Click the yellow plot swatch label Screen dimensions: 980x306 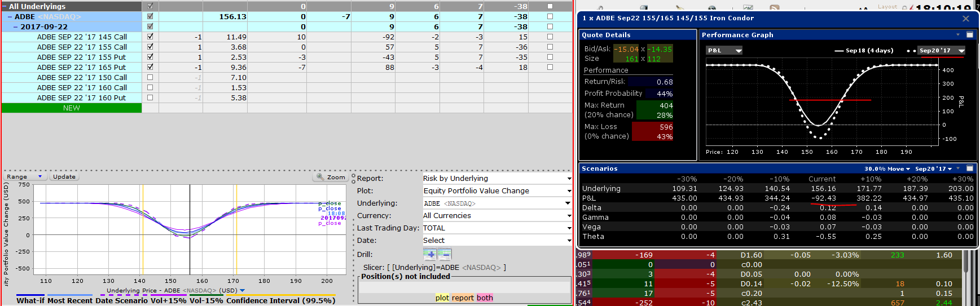click(x=442, y=298)
